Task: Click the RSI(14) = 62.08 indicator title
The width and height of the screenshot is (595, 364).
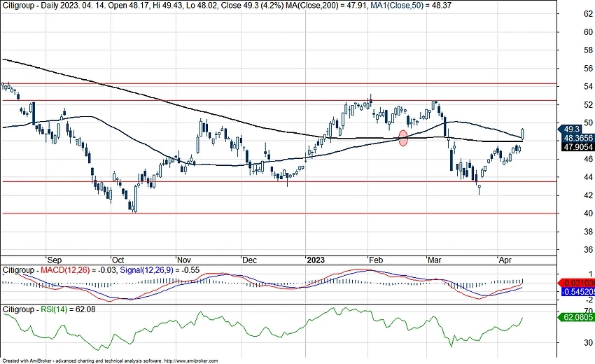Action: pyautogui.click(x=68, y=309)
